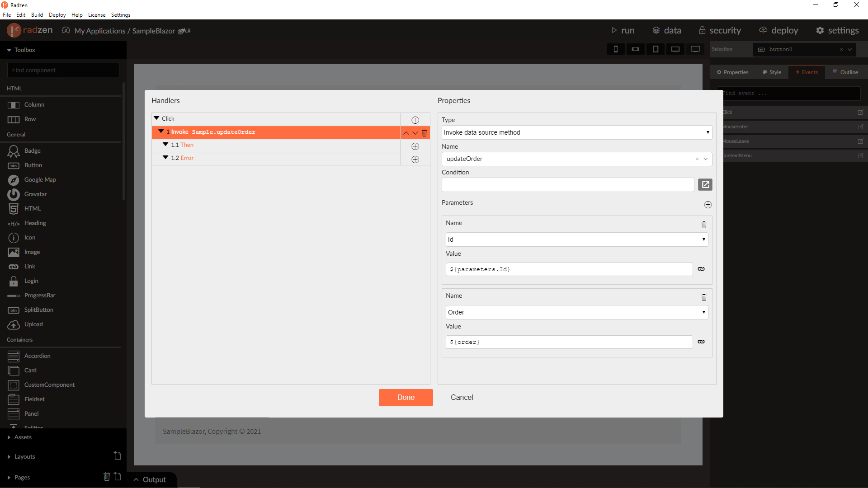The image size is (868, 488).
Task: Switch preview to phone portrait mode
Action: (616, 49)
